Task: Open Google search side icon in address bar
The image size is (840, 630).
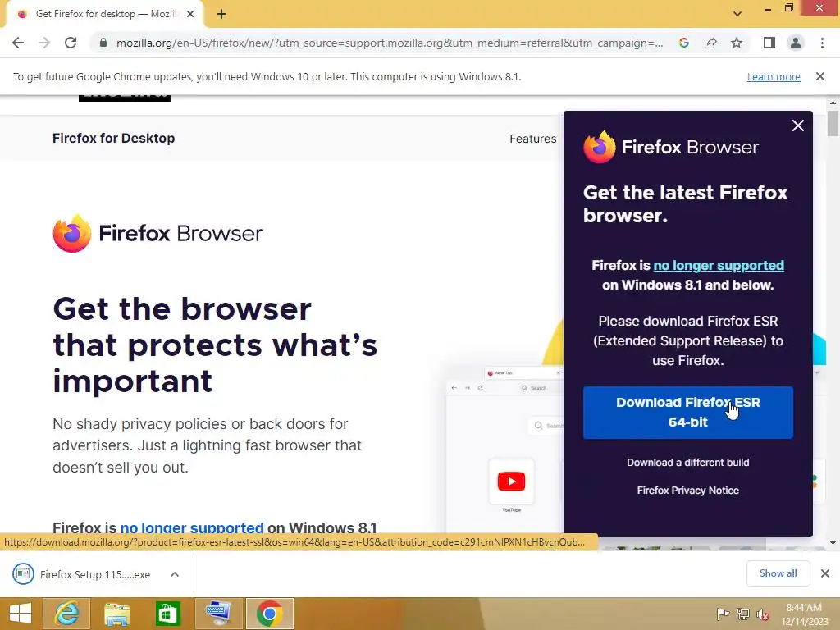Action: 683,43
